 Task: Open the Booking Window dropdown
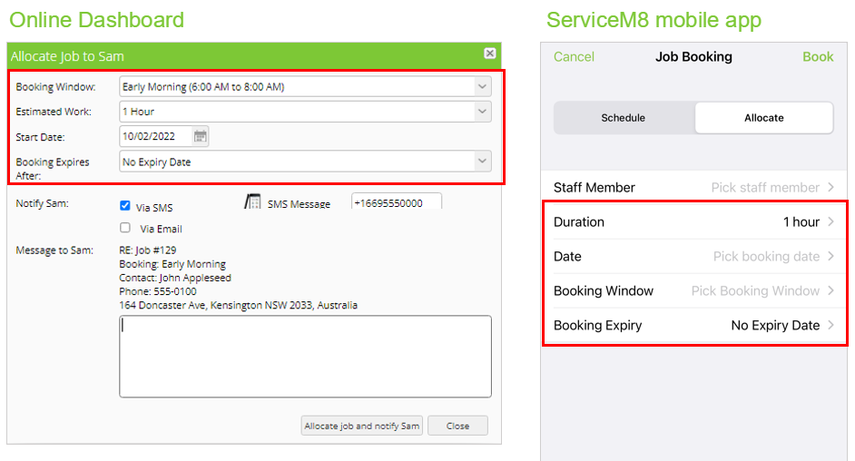[x=305, y=86]
